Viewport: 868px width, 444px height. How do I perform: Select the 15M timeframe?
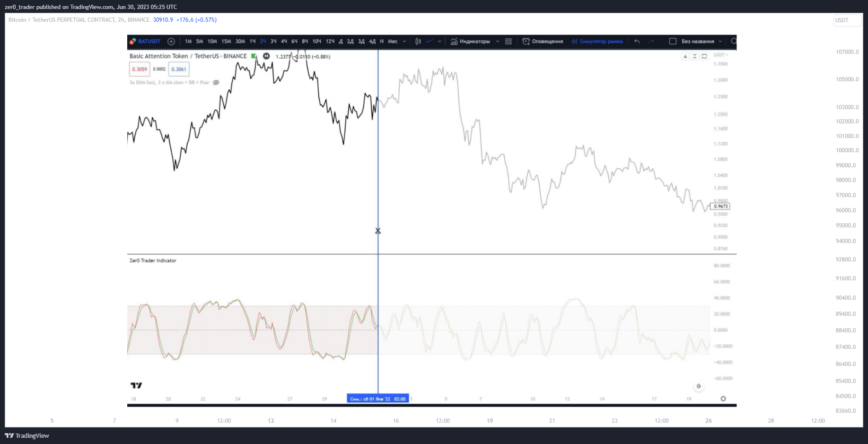(226, 42)
